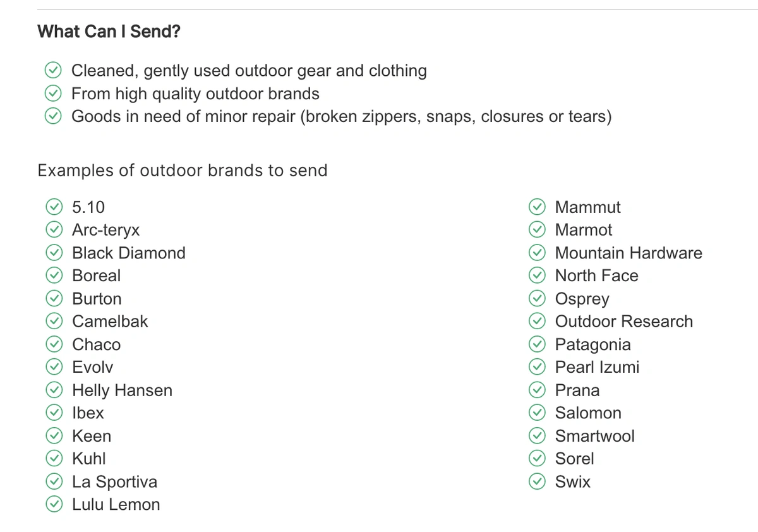Select the checkmark icon beside Black Diamond
The height and width of the screenshot is (532, 758).
pos(55,253)
